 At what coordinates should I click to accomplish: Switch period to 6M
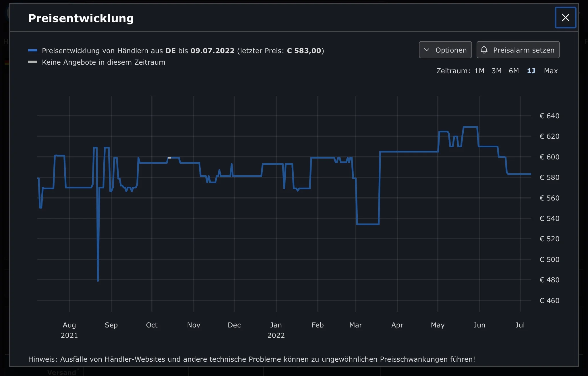coord(514,71)
